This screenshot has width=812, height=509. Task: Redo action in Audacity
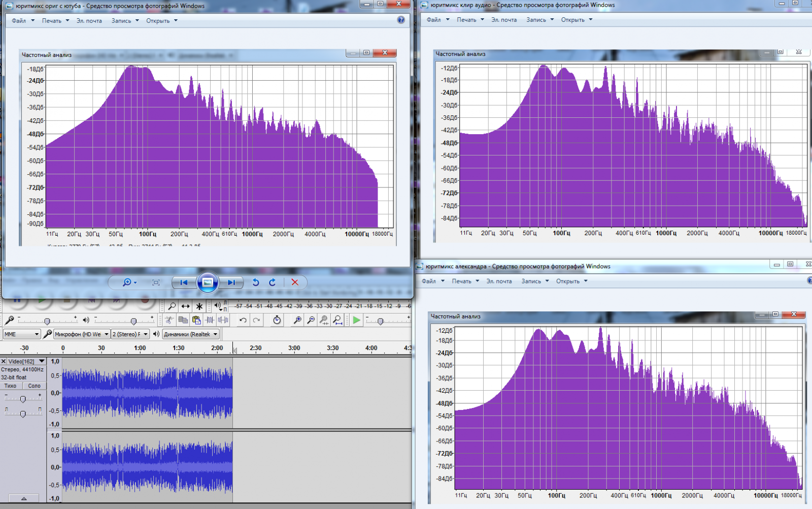tap(256, 320)
